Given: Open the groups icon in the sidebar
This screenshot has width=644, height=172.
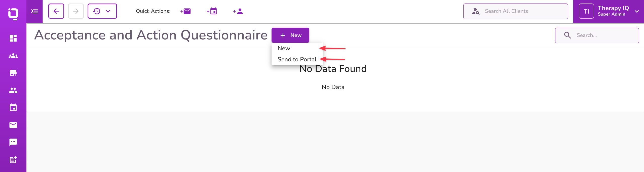Looking at the screenshot, I should 13,56.
